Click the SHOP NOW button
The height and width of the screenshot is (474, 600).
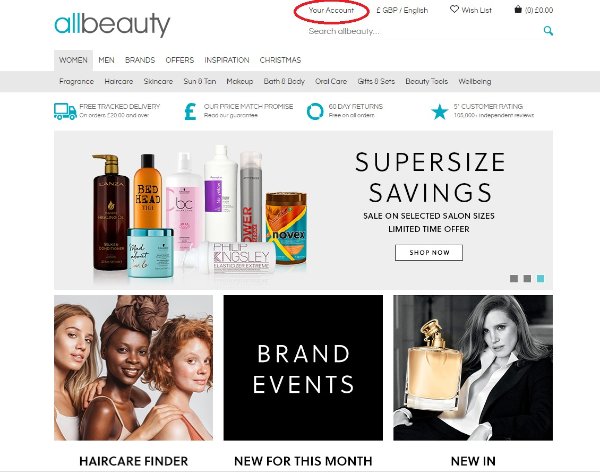429,252
